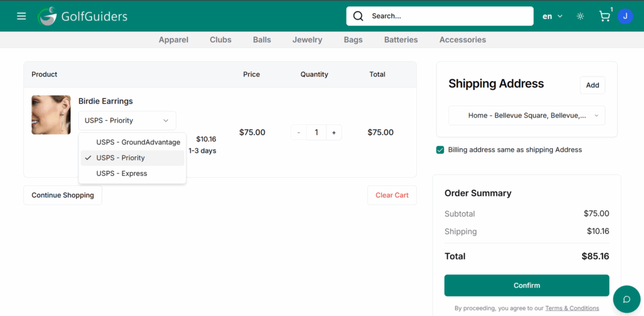Click the GolfGuiders logo
Screen dimensions: 644x316
coord(82,16)
